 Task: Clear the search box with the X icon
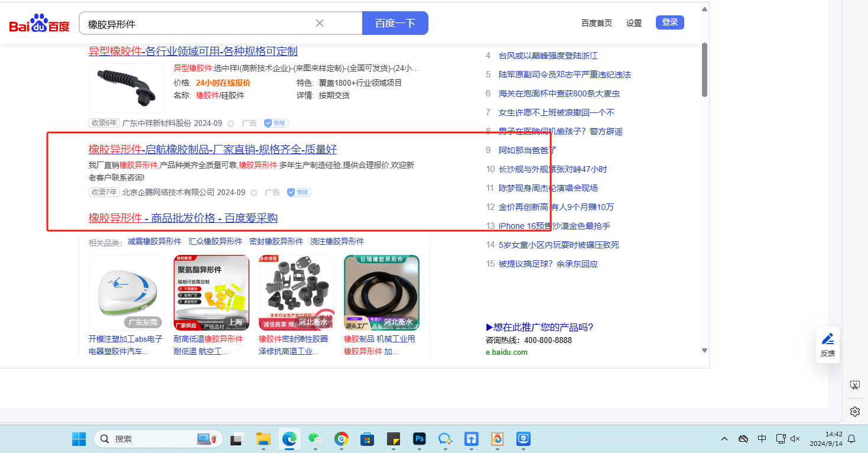(x=320, y=23)
